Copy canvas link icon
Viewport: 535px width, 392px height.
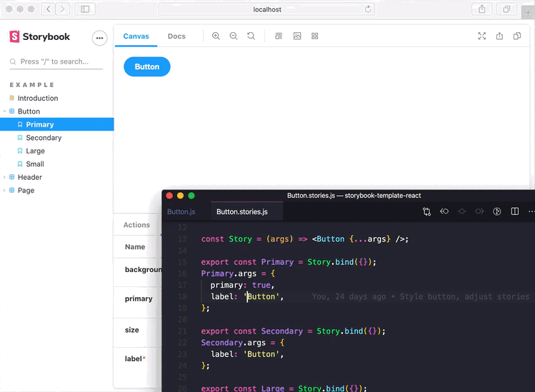[517, 36]
